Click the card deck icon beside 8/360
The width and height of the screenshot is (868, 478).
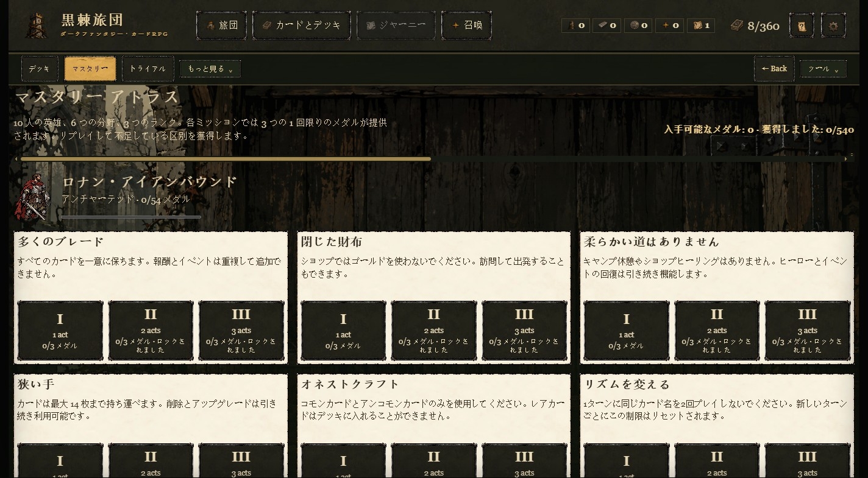point(737,26)
